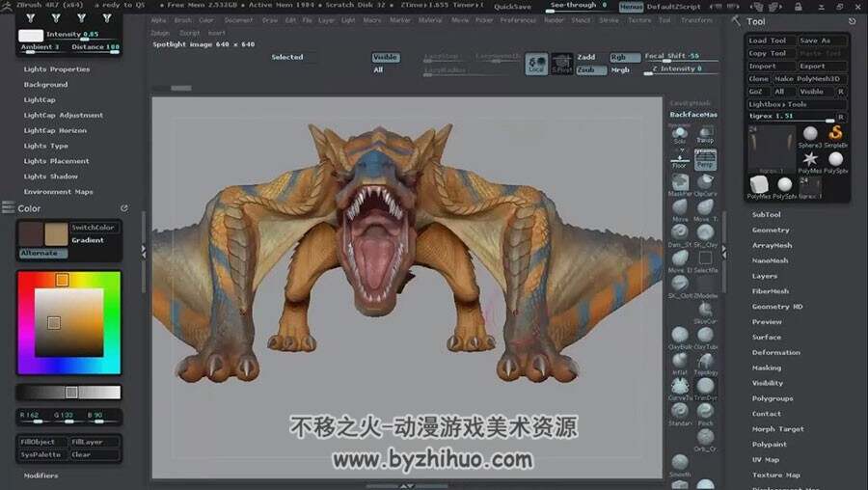The image size is (868, 490).
Task: Choose the Move brush icon
Action: [680, 209]
